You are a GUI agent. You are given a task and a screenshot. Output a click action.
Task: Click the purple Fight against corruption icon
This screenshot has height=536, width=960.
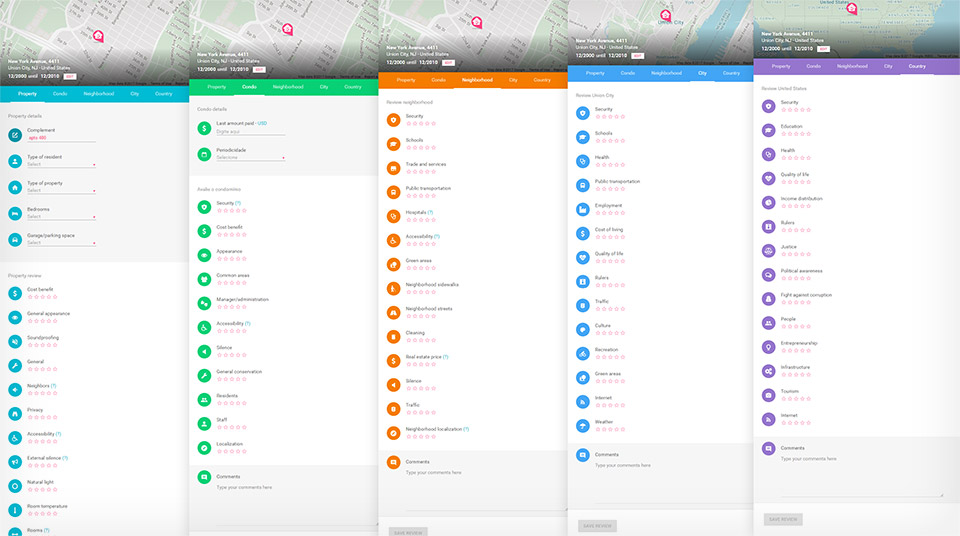tap(768, 298)
